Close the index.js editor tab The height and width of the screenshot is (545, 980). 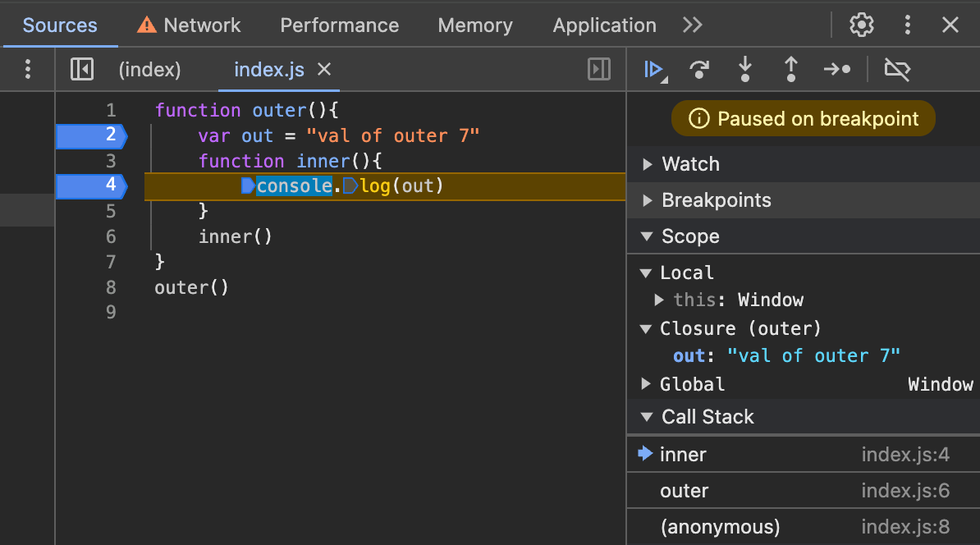[323, 70]
